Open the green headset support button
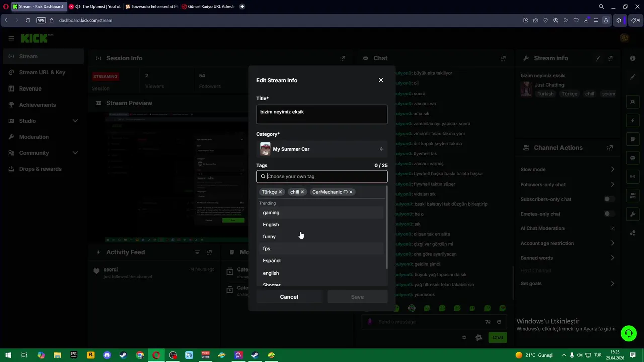 [x=628, y=333]
